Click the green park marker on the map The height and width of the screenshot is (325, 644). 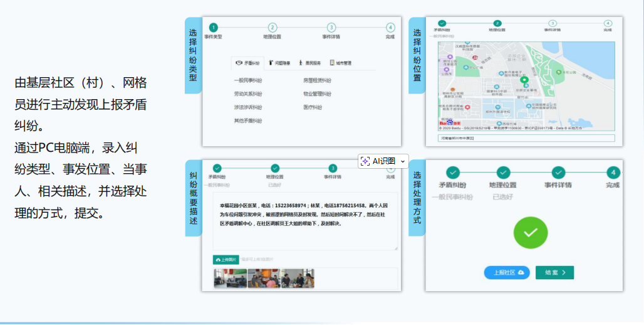558,72
